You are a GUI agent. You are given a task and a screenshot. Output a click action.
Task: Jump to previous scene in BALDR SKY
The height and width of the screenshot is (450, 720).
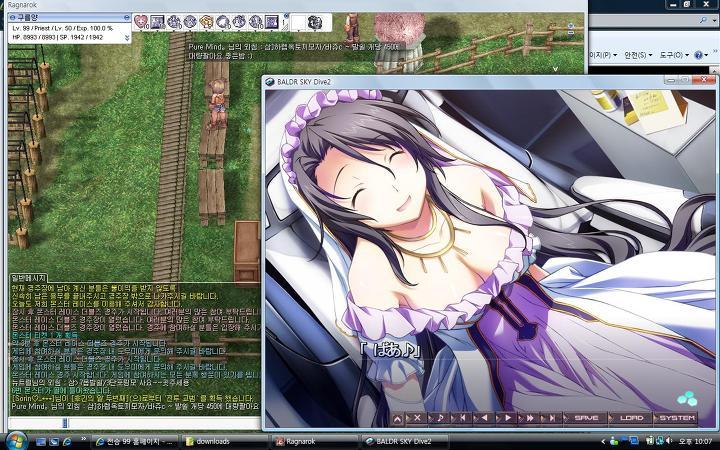pos(462,418)
